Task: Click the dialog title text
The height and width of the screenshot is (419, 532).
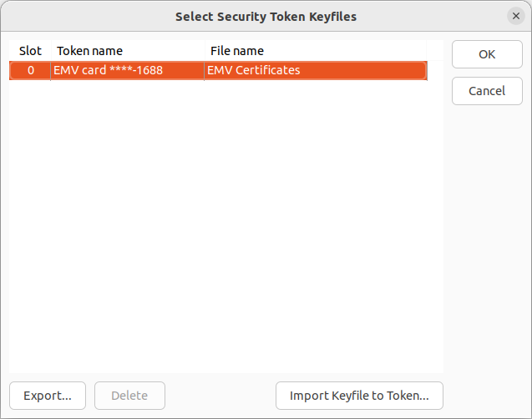Action: 266,17
